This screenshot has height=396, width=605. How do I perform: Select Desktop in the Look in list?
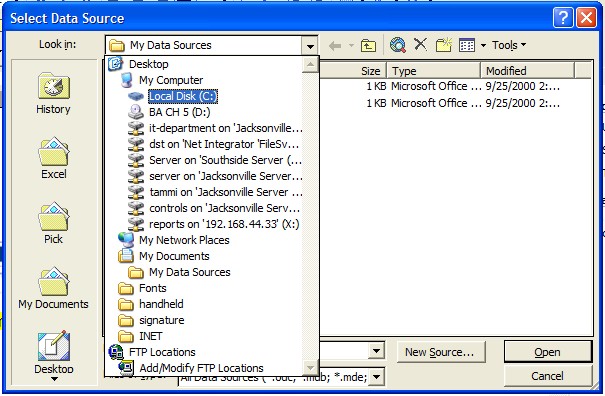[x=203, y=64]
